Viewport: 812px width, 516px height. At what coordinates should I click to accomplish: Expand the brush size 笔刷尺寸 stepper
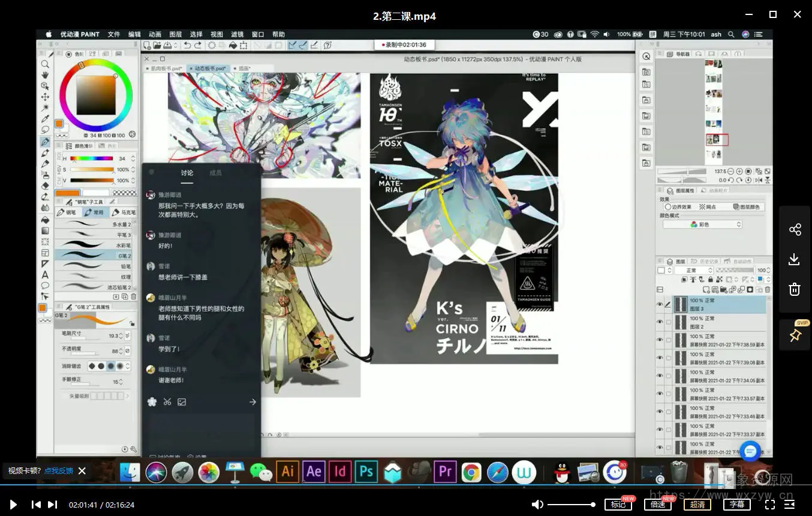click(x=121, y=336)
